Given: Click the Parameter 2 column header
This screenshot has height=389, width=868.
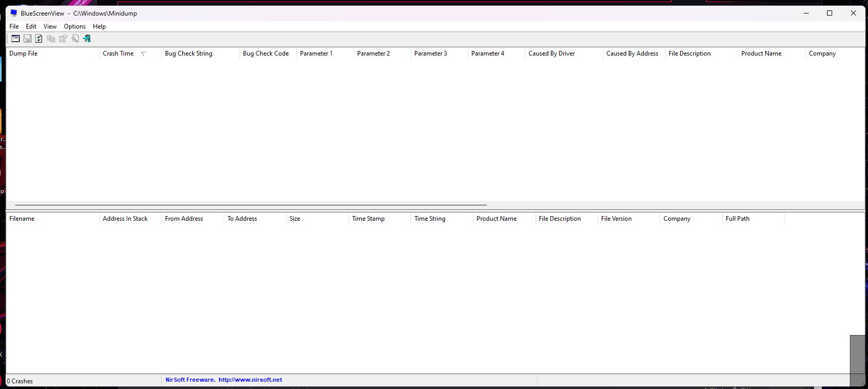Looking at the screenshot, I should click(x=382, y=53).
